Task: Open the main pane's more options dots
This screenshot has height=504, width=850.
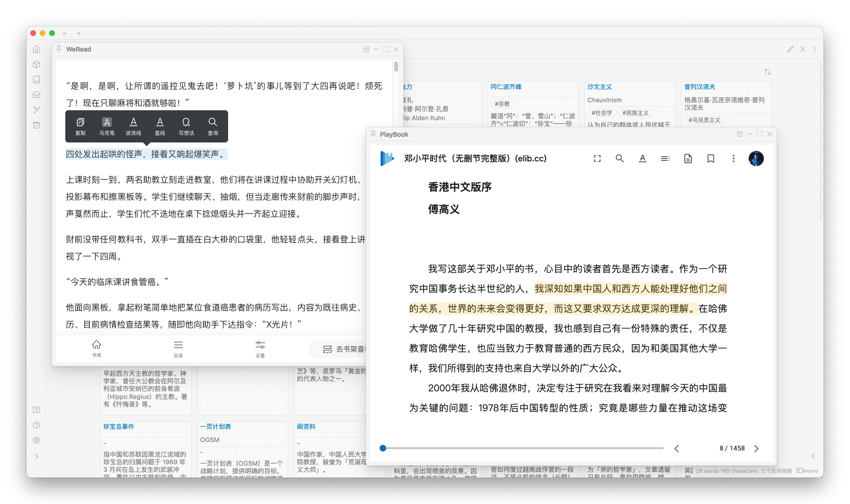Action: (x=815, y=49)
